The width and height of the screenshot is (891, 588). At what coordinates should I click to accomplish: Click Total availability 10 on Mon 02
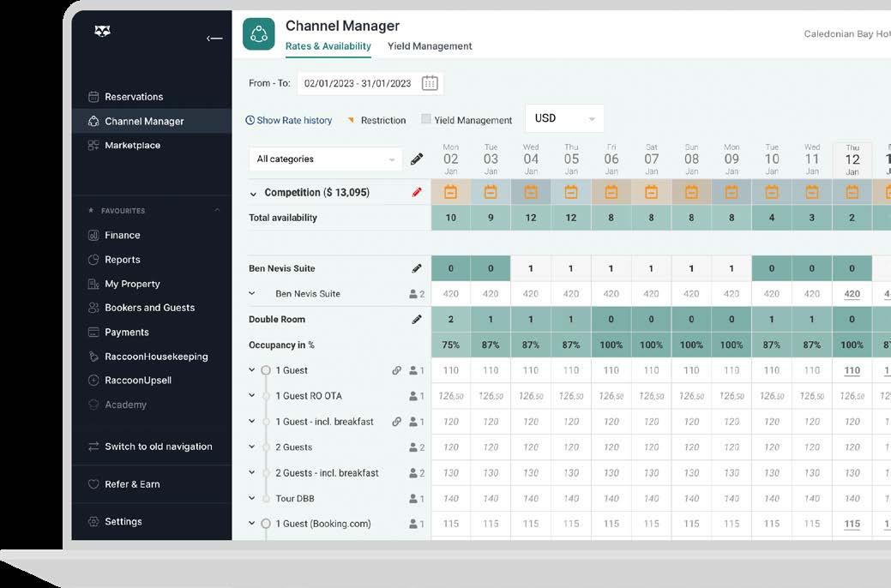450,218
